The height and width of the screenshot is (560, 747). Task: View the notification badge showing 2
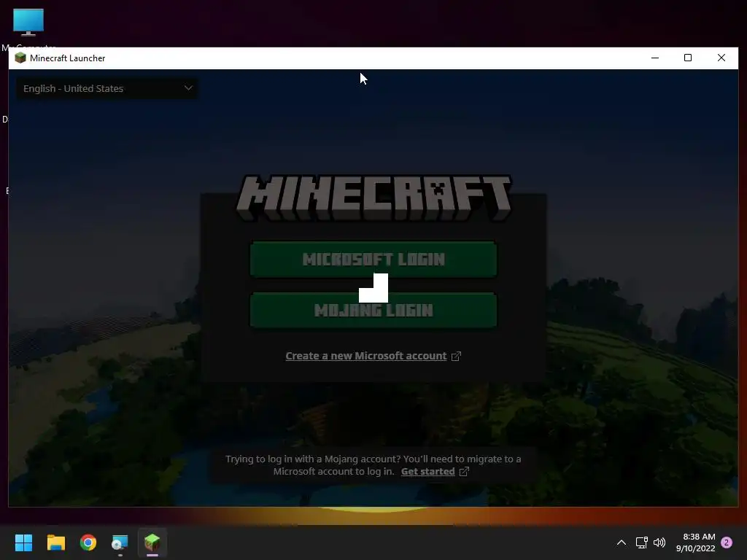pyautogui.click(x=727, y=542)
